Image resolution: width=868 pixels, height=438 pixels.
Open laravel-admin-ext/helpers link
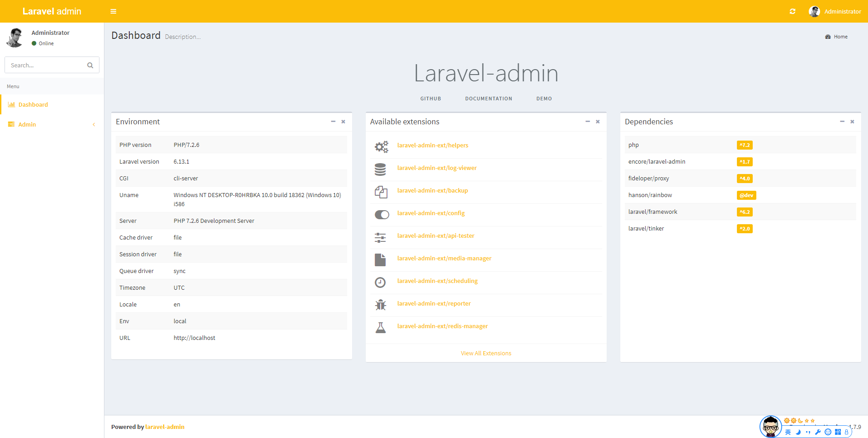pyautogui.click(x=433, y=145)
